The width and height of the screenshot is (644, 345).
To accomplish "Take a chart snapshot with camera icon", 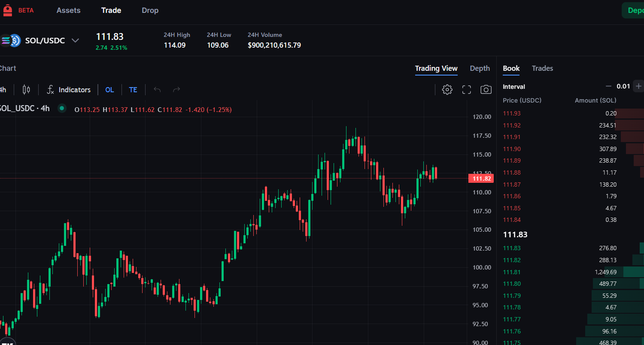I will 486,90.
